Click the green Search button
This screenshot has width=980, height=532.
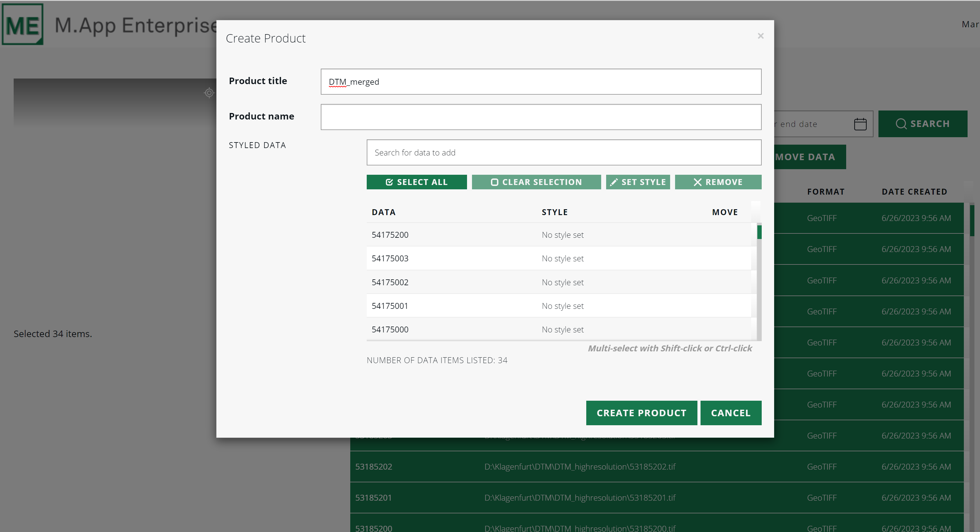[922, 124]
